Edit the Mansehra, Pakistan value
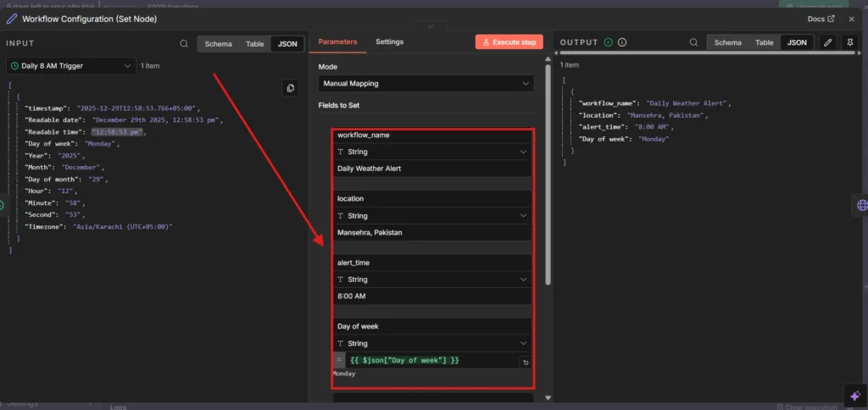This screenshot has height=410, width=868. click(432, 232)
